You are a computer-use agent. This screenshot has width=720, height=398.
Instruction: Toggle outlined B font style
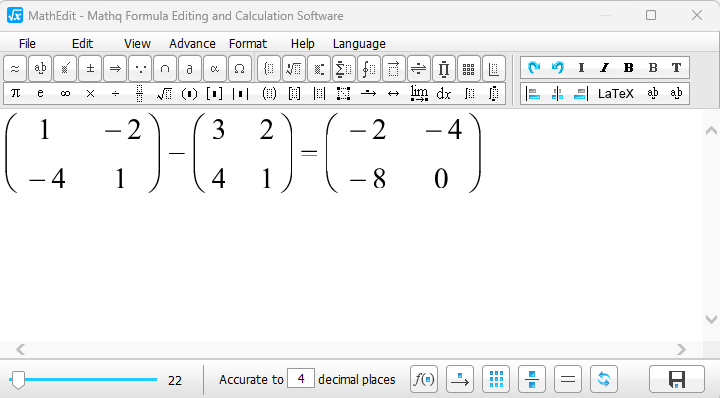[652, 68]
